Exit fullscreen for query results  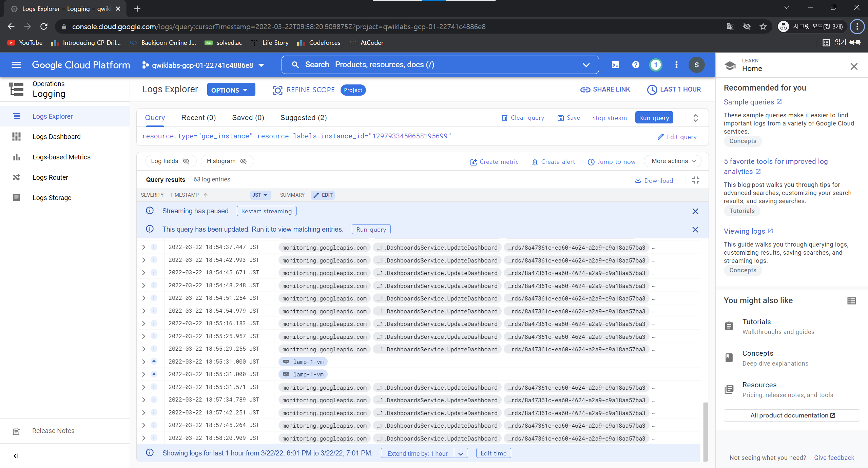point(696,180)
